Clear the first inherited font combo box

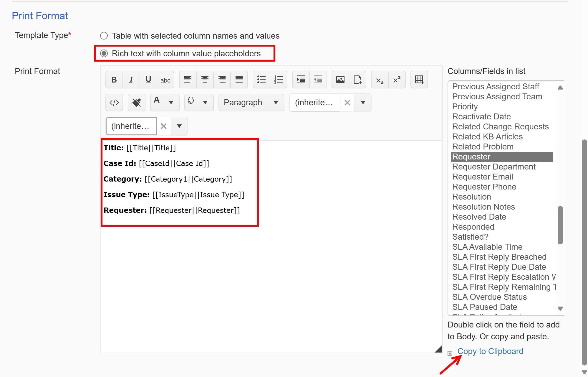[347, 103]
